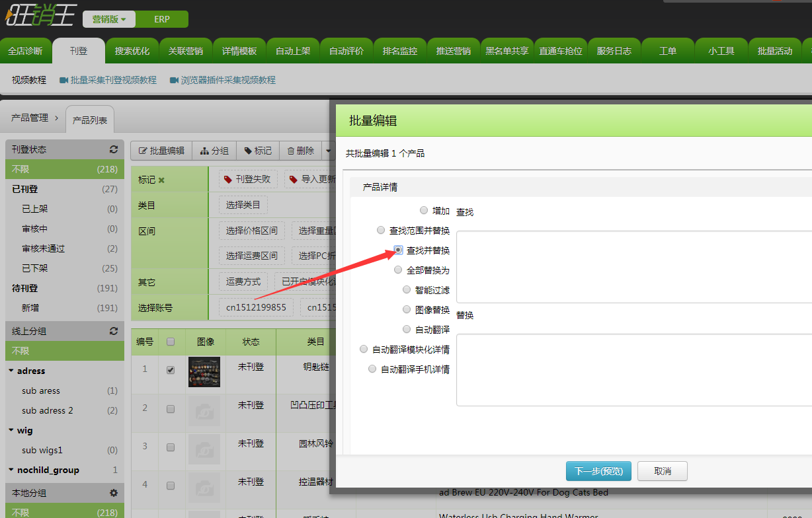This screenshot has width=812, height=518.
Task: Check the checkbox for row 4
Action: pos(171,485)
